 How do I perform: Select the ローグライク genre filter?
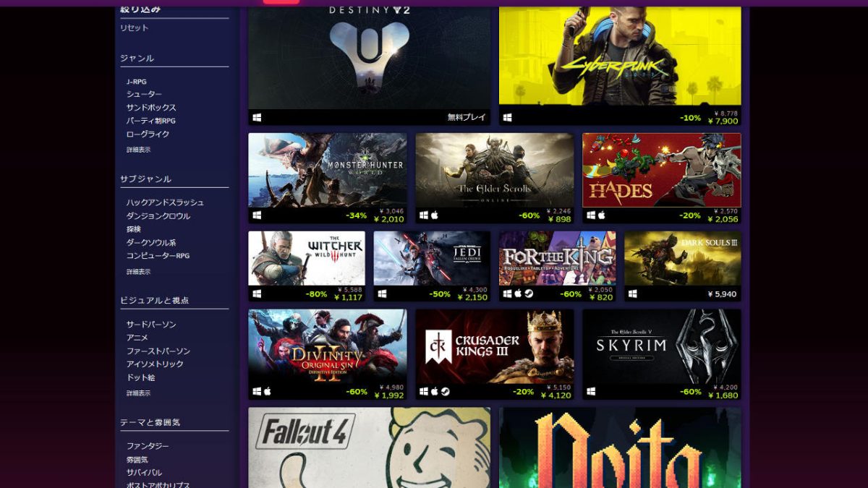(x=148, y=134)
